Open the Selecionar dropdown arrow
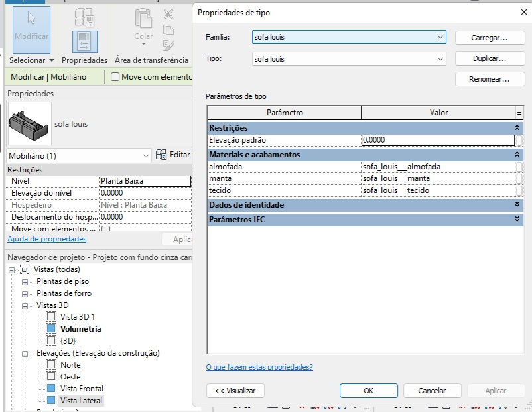532x412 pixels. click(x=52, y=60)
